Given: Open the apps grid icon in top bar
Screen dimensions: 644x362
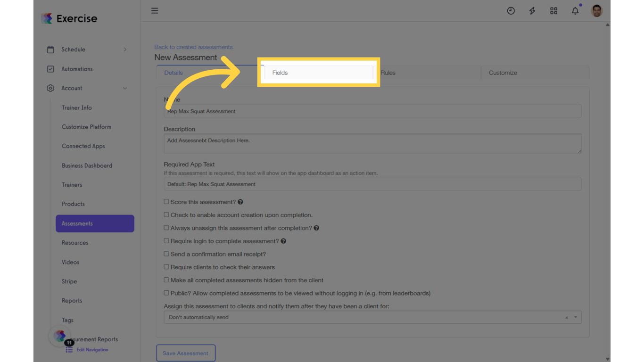Looking at the screenshot, I should [x=553, y=10].
